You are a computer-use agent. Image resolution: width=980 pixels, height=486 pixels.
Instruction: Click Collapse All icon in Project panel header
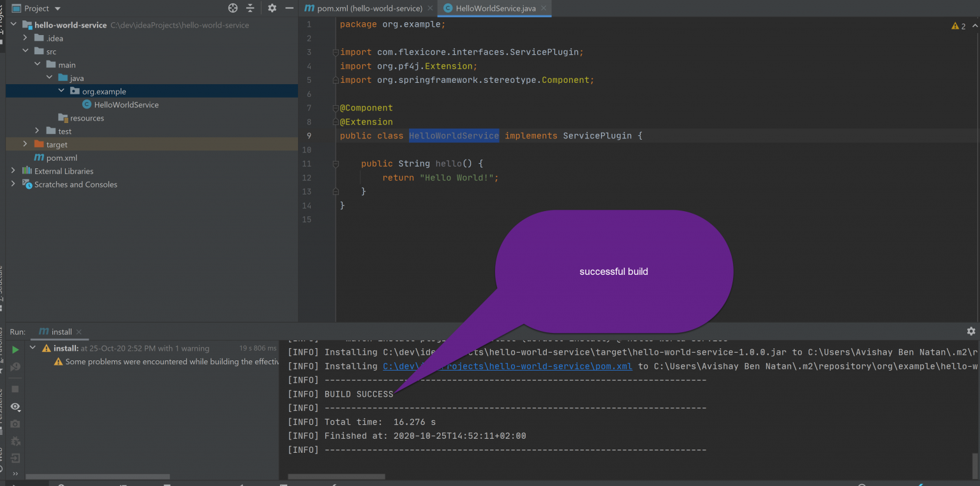click(x=250, y=8)
